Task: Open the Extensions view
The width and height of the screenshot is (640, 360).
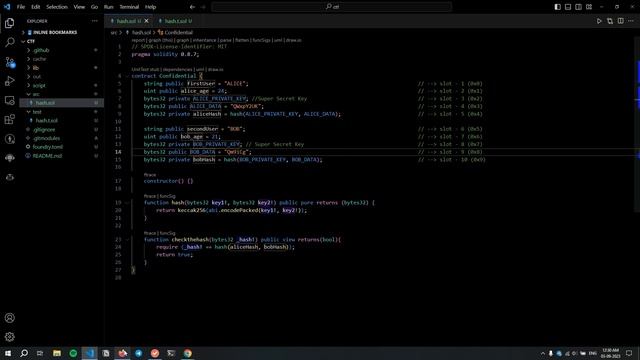Action: click(9, 119)
